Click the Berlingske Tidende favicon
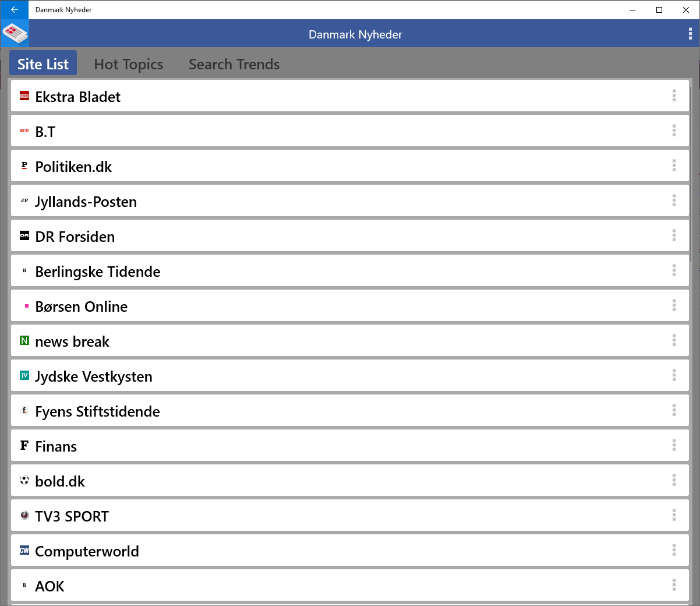The height and width of the screenshot is (606, 700). (x=24, y=270)
